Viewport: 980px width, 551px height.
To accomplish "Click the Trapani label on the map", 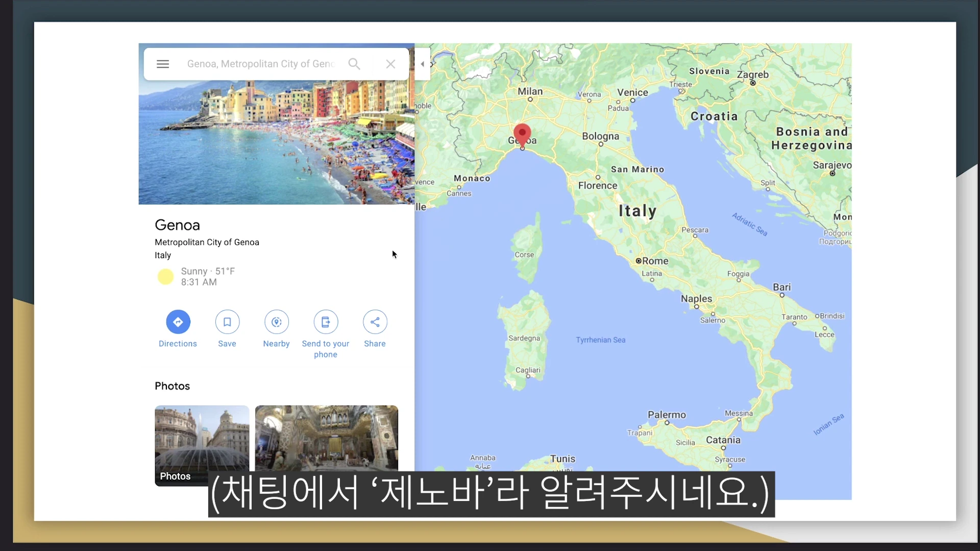I will pyautogui.click(x=640, y=433).
